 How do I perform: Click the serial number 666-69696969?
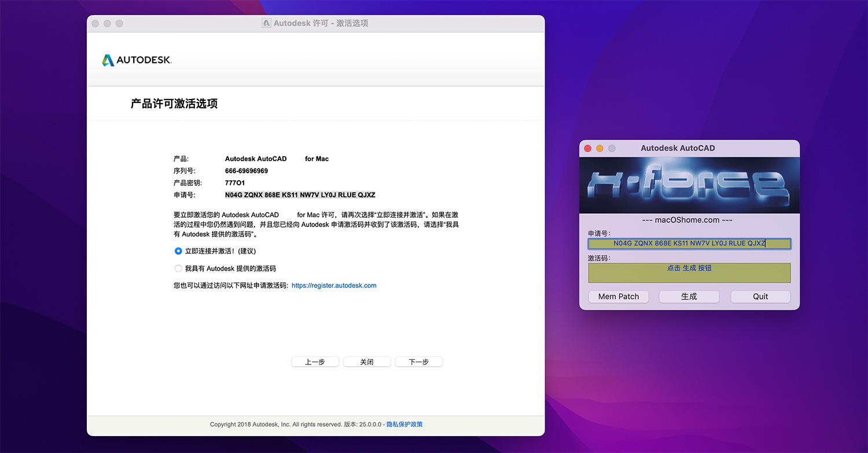tap(247, 171)
